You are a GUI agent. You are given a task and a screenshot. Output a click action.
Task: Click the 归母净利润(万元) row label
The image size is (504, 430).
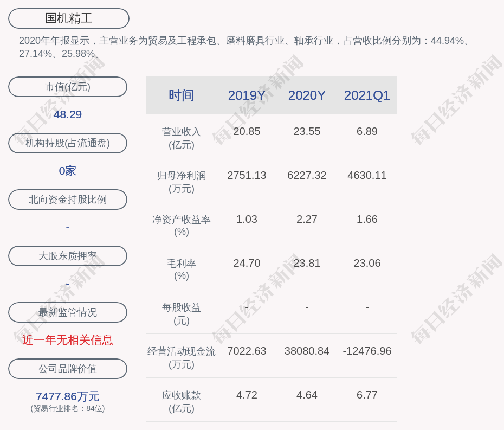point(182,182)
